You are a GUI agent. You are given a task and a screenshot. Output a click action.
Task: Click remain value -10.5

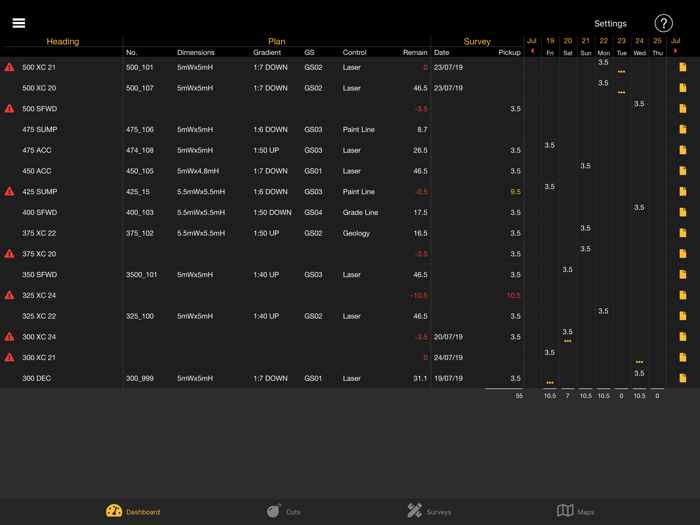pos(419,295)
